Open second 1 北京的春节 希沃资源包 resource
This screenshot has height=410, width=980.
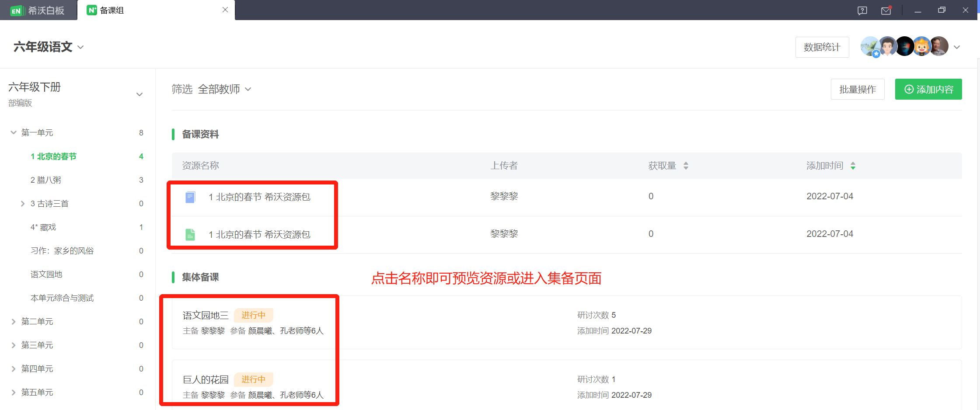coord(259,235)
